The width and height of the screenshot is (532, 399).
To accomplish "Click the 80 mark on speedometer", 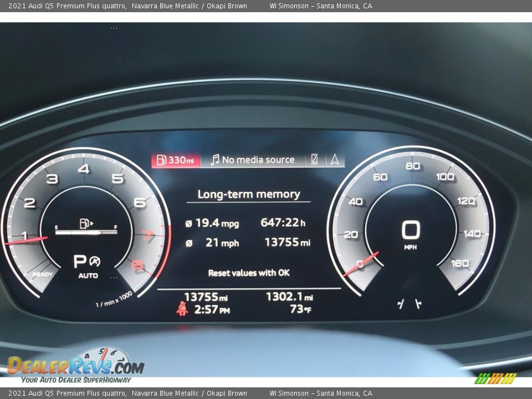I will 412,166.
